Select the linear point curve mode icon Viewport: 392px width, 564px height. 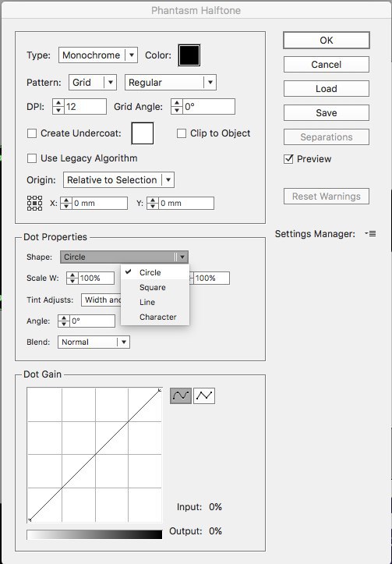point(204,396)
